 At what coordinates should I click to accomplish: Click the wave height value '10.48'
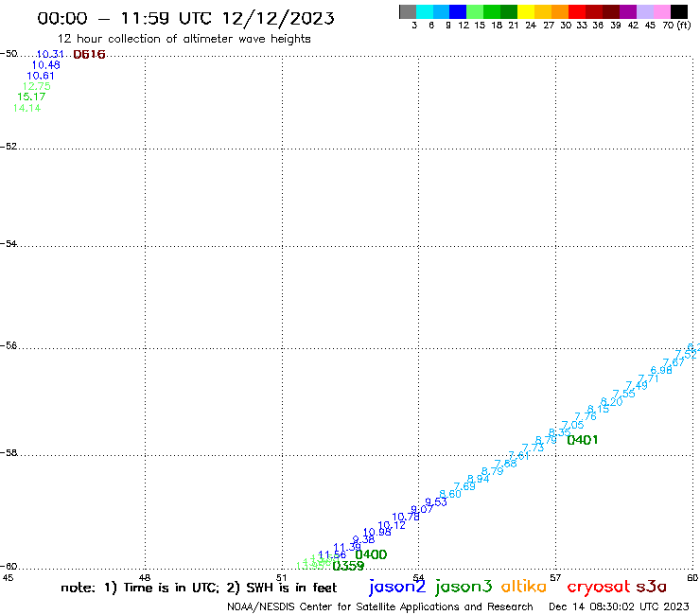45,64
